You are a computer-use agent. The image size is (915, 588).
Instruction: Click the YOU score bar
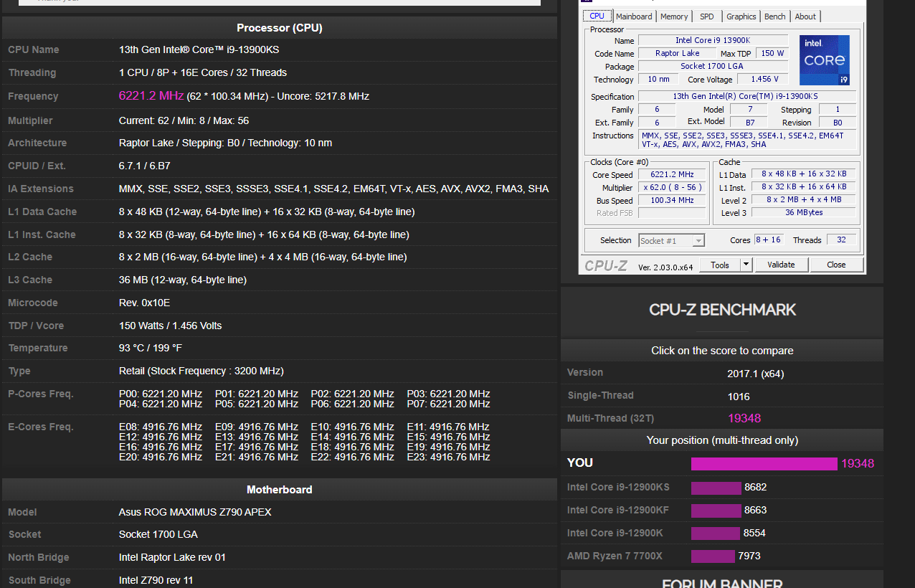(764, 464)
